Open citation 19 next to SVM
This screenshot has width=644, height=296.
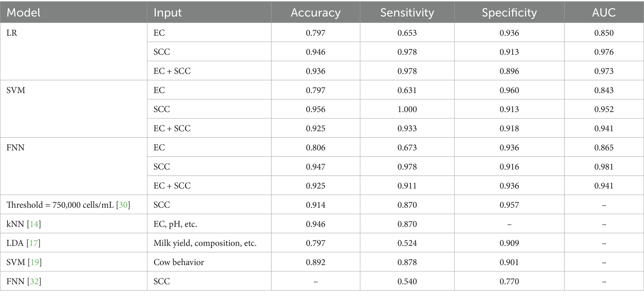[35, 262]
